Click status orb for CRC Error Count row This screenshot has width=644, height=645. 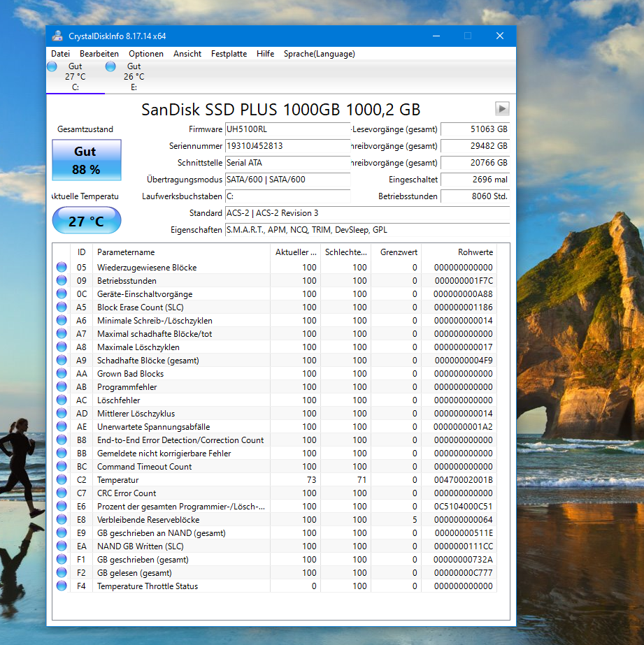tap(62, 493)
